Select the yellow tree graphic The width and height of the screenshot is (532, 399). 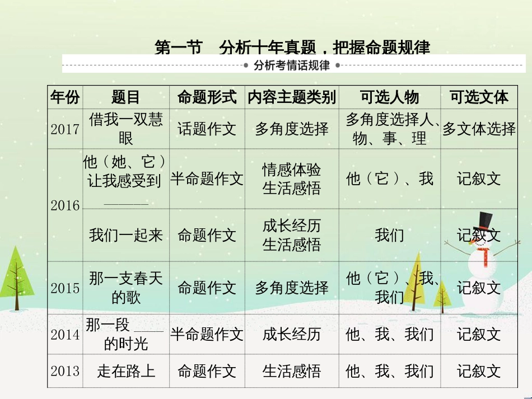415,285
